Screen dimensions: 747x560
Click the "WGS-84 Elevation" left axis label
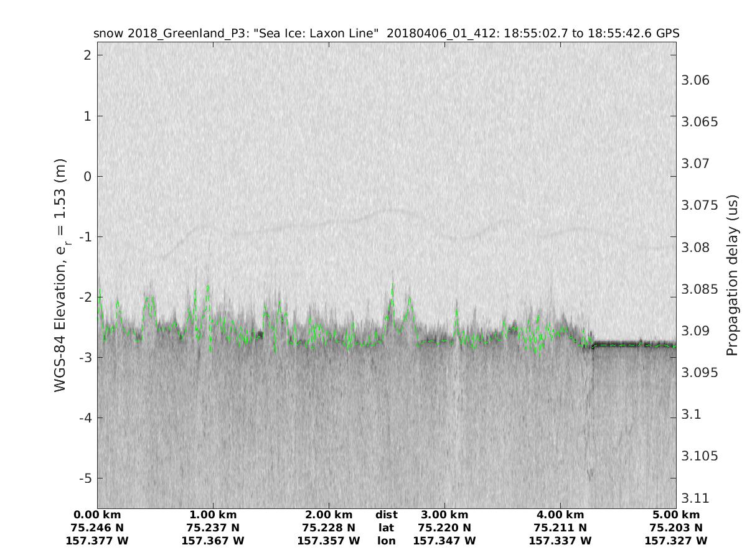click(x=60, y=274)
